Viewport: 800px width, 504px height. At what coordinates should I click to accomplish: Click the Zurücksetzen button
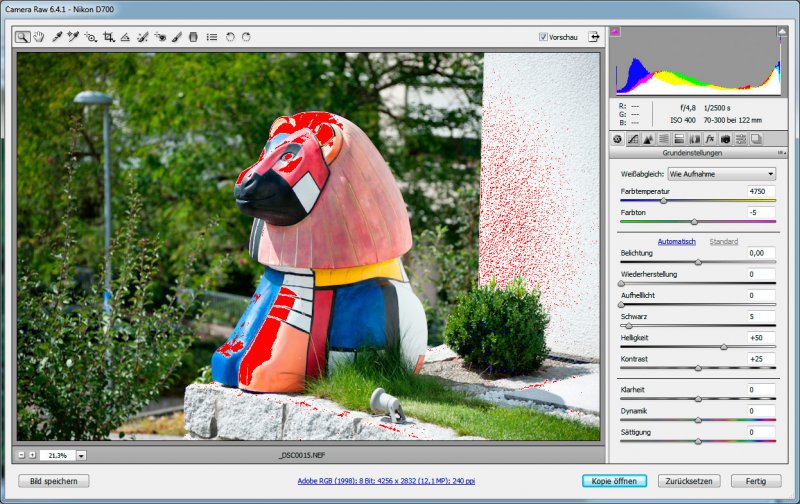(x=689, y=481)
